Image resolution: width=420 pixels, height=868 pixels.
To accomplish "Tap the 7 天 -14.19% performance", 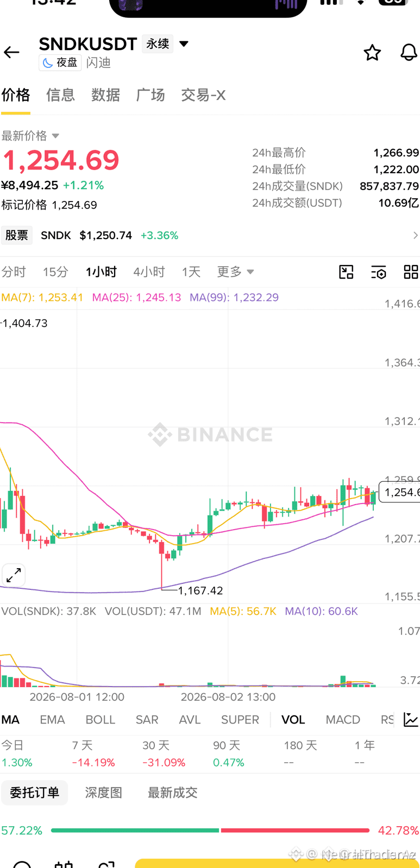I will 93,754.
